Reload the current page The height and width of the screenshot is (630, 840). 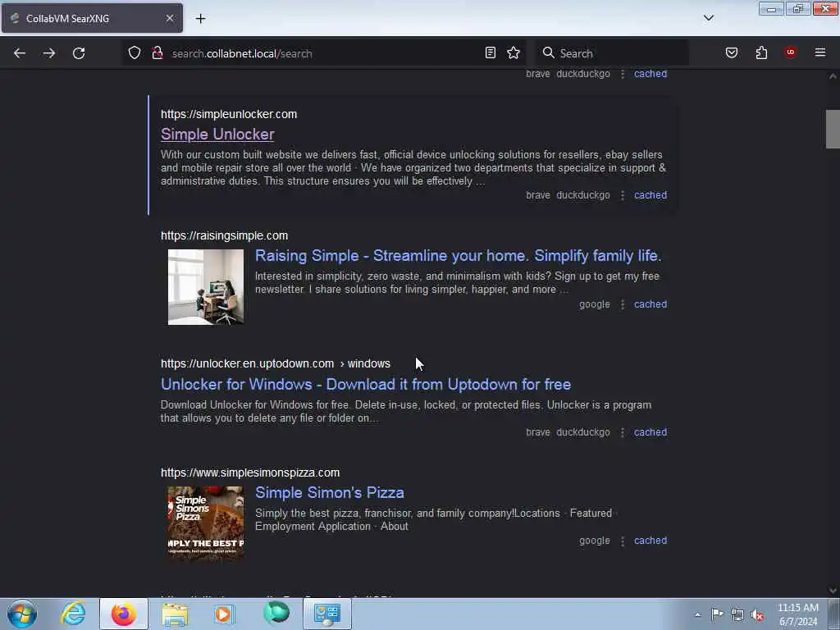(x=79, y=53)
